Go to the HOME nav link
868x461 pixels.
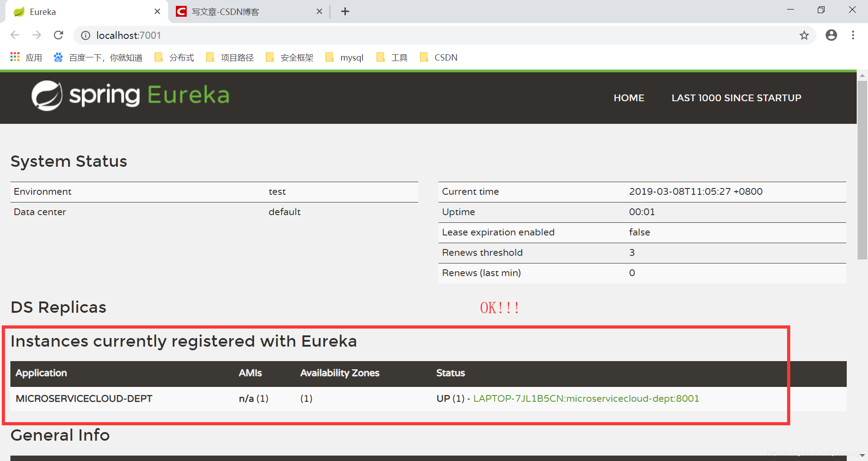coord(629,98)
